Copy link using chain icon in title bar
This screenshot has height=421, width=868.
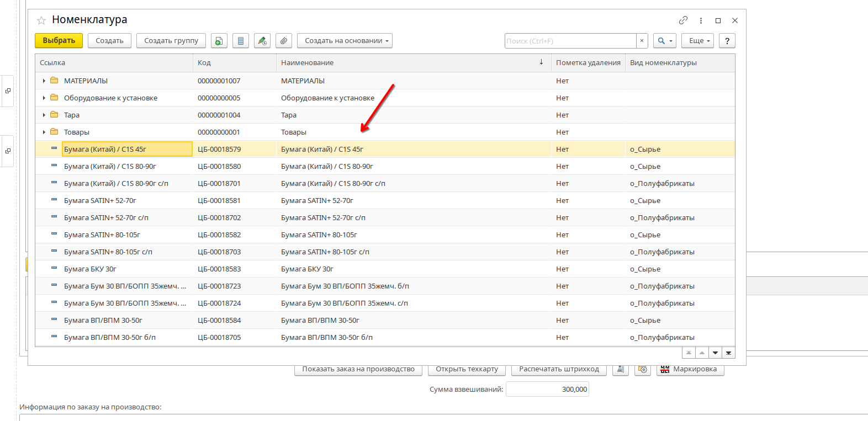683,20
